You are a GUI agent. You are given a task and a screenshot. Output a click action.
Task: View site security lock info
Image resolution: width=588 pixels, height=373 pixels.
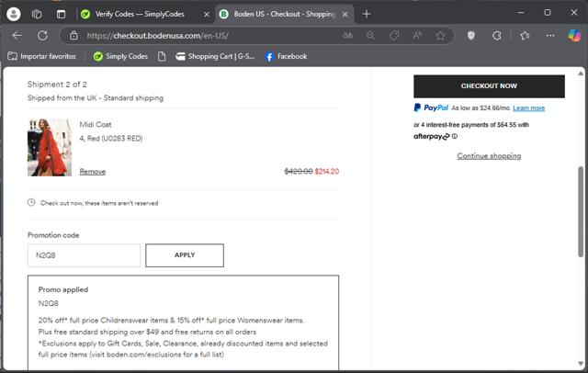73,36
